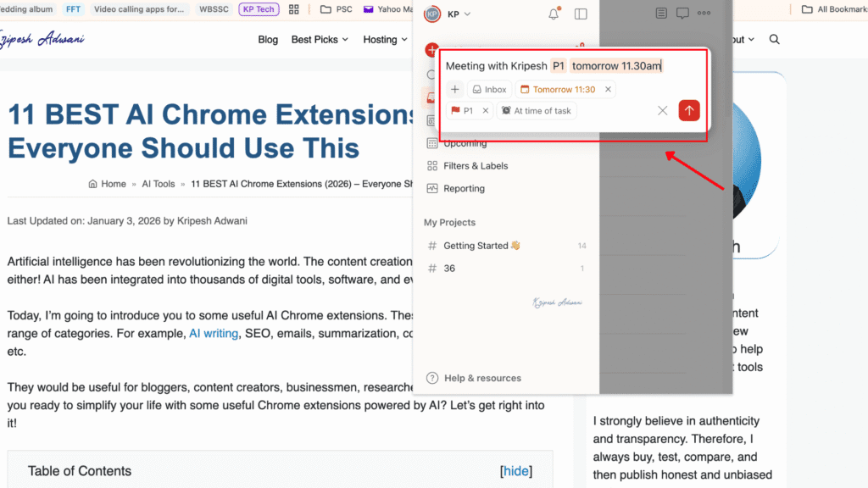The image size is (868, 488).
Task: Click the article title heading
Action: point(210,131)
